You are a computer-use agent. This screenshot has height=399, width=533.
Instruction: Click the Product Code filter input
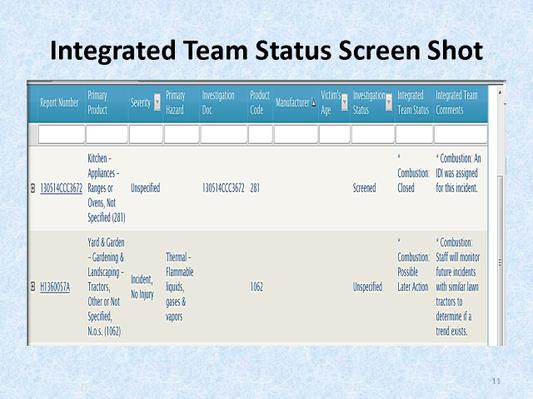(260, 134)
